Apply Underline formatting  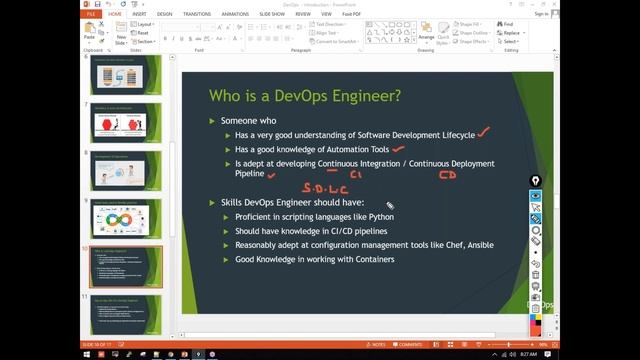tap(182, 39)
